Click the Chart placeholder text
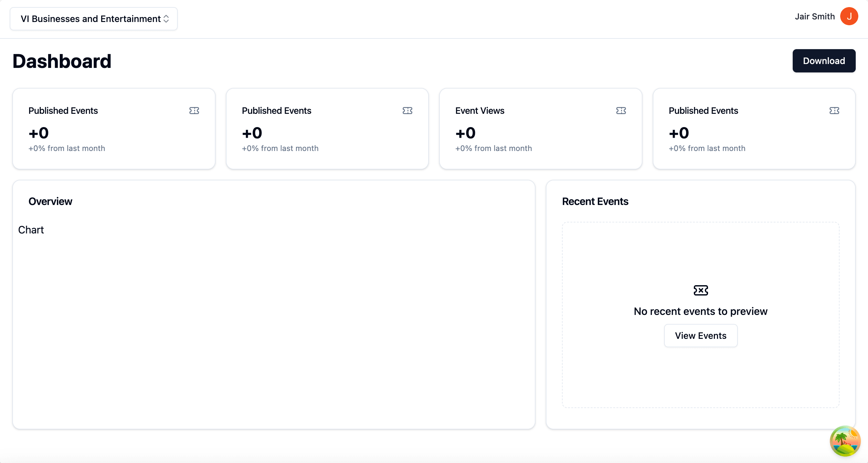Screen dimensions: 868x463 tap(31, 230)
